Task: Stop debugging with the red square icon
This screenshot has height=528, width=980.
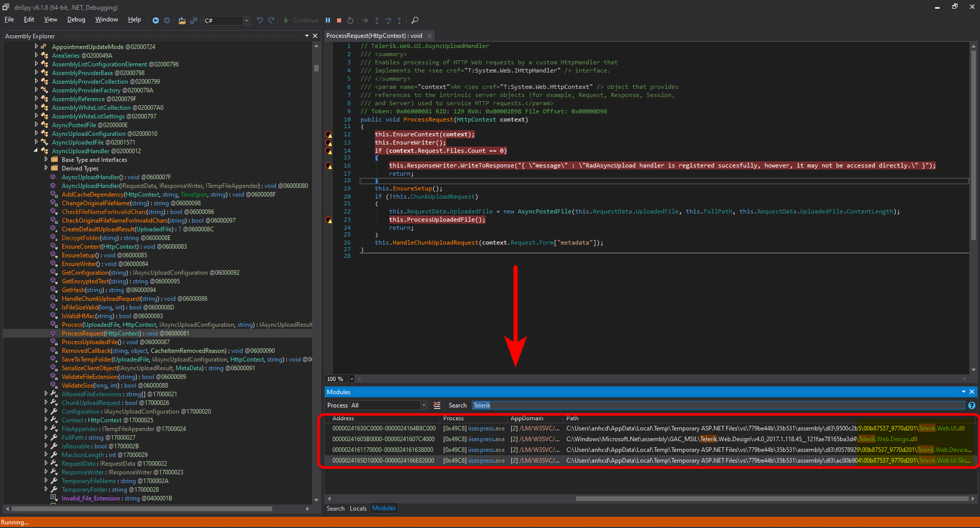Action: 339,20
